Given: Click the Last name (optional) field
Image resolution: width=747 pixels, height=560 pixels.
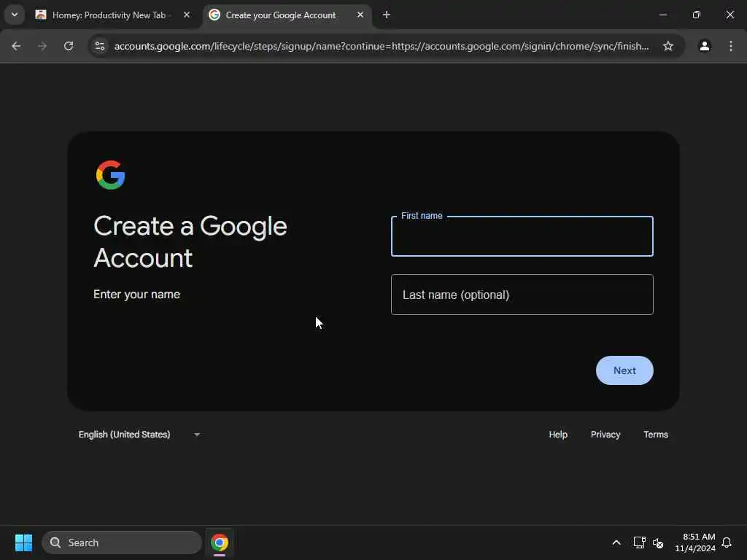Looking at the screenshot, I should point(522,295).
